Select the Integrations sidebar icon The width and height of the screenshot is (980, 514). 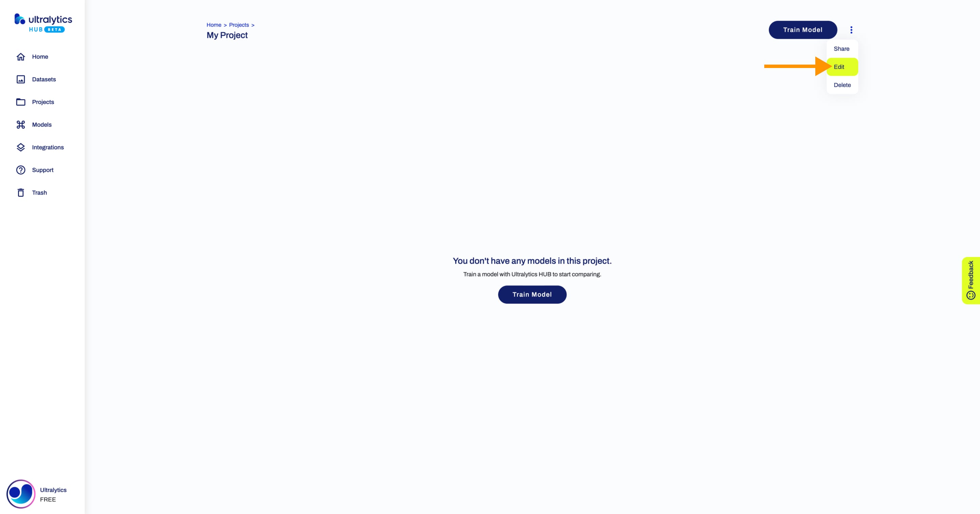tap(20, 147)
